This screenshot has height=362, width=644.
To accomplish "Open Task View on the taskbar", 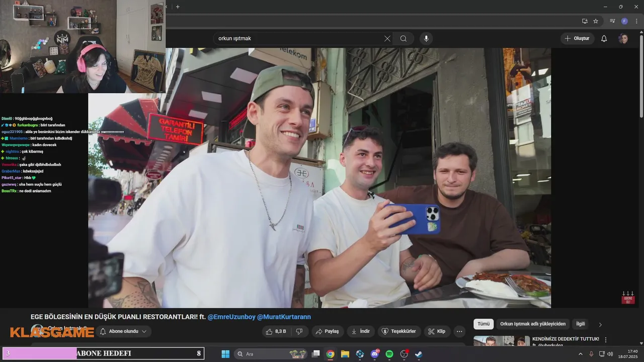I will (x=315, y=354).
